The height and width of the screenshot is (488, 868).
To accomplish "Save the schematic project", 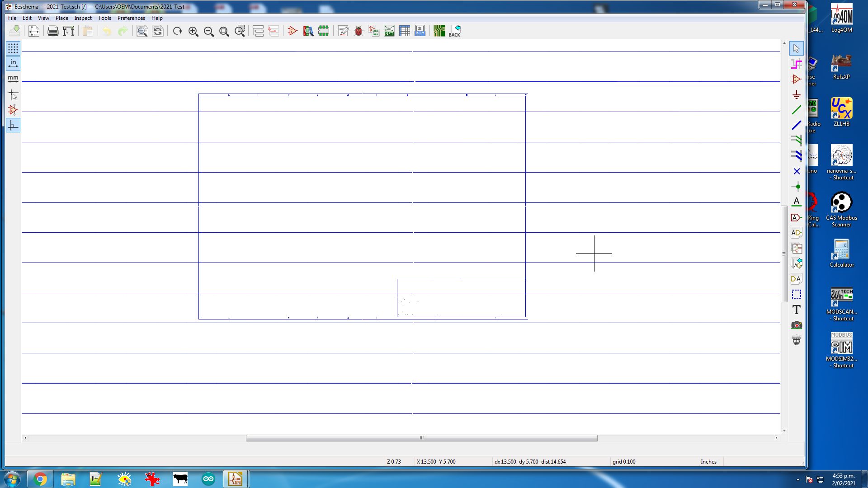I will coord(15,31).
